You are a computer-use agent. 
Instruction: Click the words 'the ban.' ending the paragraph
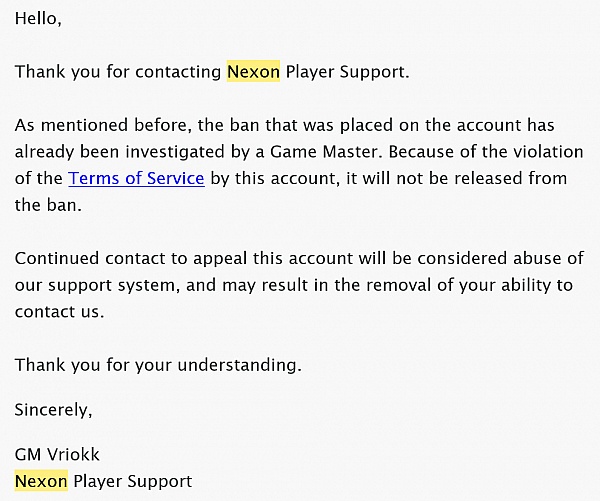tap(48, 205)
